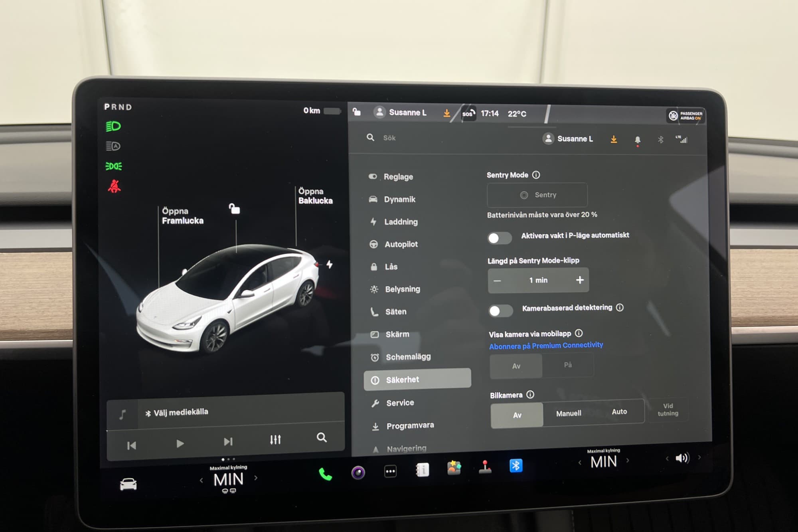Lower driver temperature with left chevron
Image resolution: width=798 pixels, height=532 pixels.
tap(201, 480)
